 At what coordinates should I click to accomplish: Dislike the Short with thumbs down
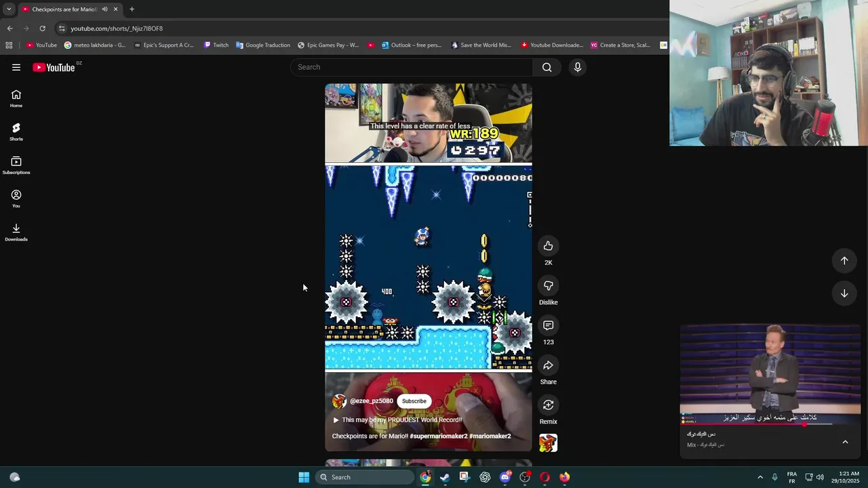coord(548,286)
